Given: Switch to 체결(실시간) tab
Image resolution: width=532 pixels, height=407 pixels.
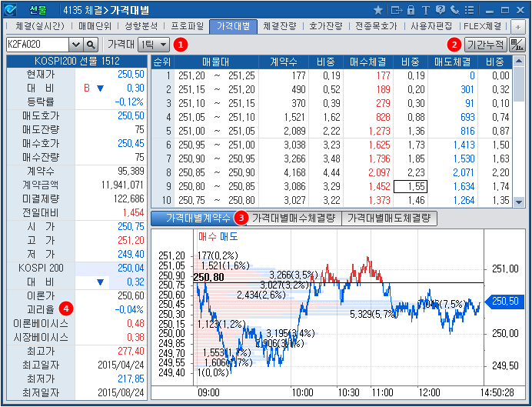Looking at the screenshot, I should tap(40, 26).
